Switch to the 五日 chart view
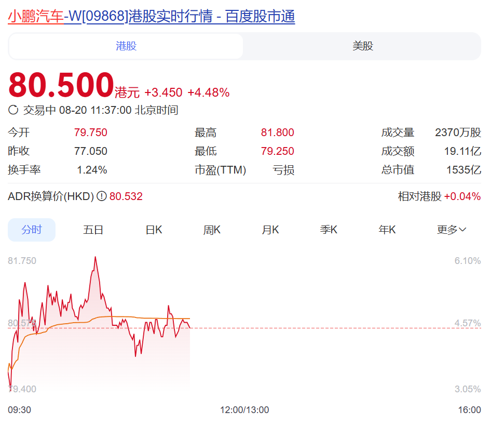Image resolution: width=504 pixels, height=424 pixels. point(93,229)
